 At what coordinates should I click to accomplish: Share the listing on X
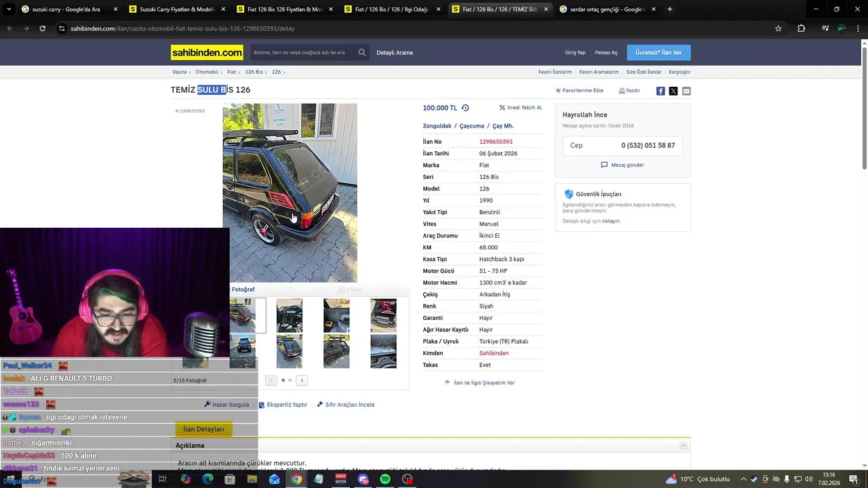pos(673,91)
